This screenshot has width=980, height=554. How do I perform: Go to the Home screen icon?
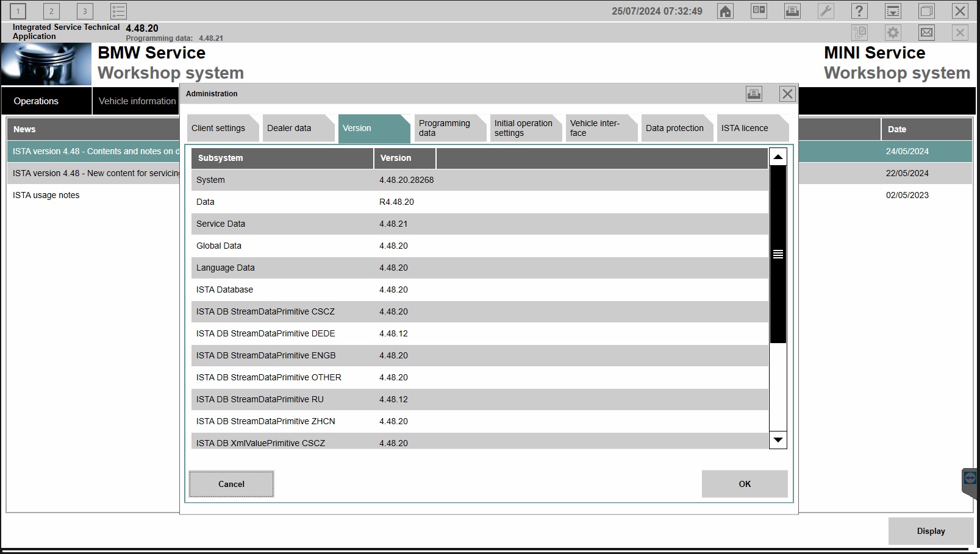725,12
